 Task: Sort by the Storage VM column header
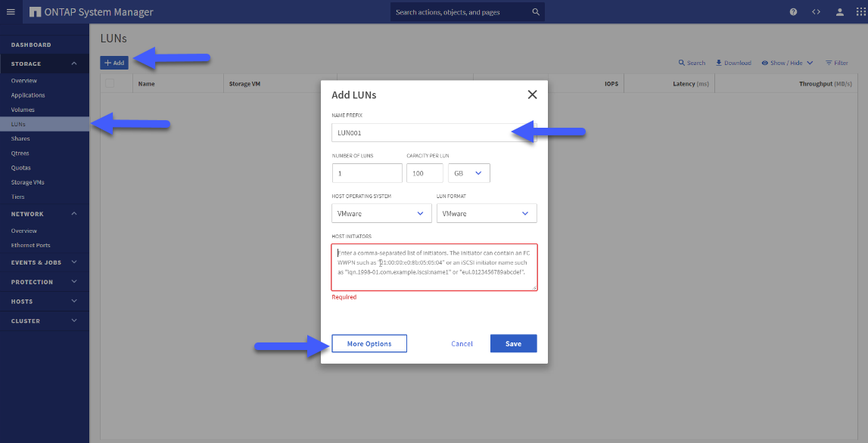[244, 84]
